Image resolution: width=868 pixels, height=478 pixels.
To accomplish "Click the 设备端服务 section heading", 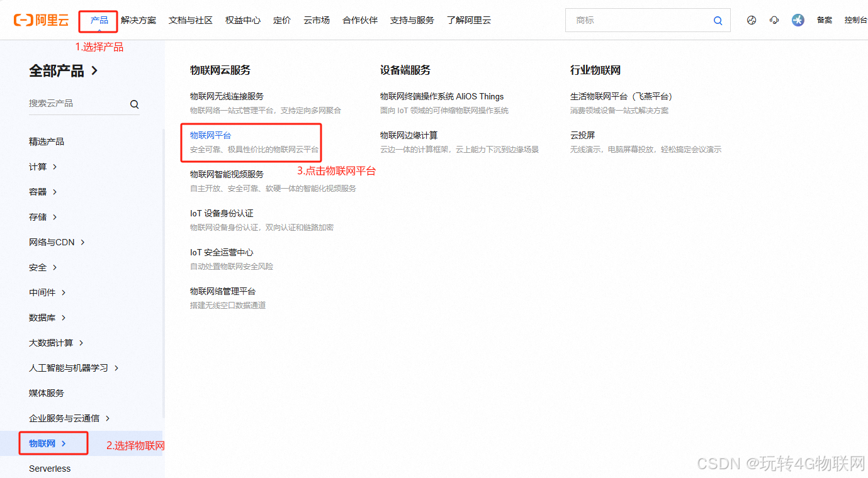I will coord(405,70).
